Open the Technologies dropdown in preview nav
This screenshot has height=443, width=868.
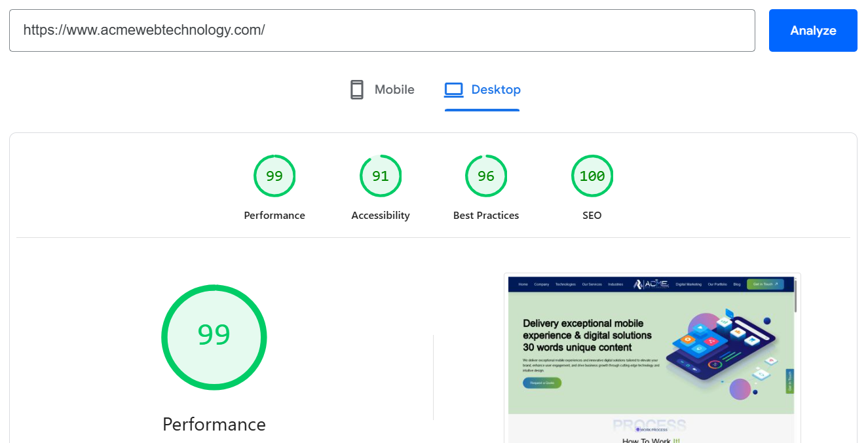pos(565,284)
